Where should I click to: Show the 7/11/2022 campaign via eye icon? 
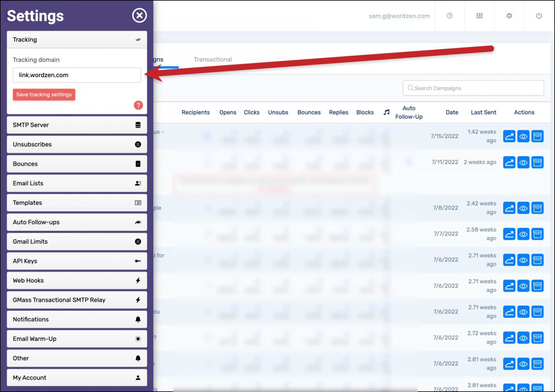click(x=523, y=162)
